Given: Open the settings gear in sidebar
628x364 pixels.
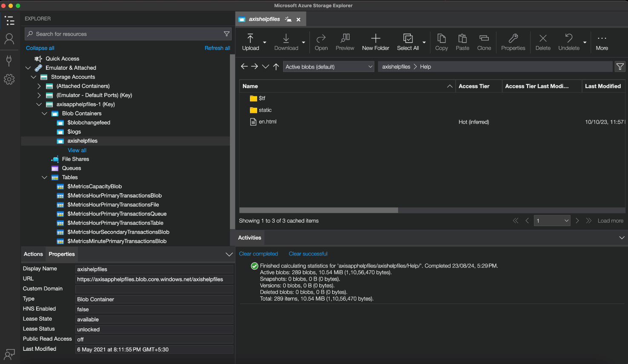Looking at the screenshot, I should (9, 79).
